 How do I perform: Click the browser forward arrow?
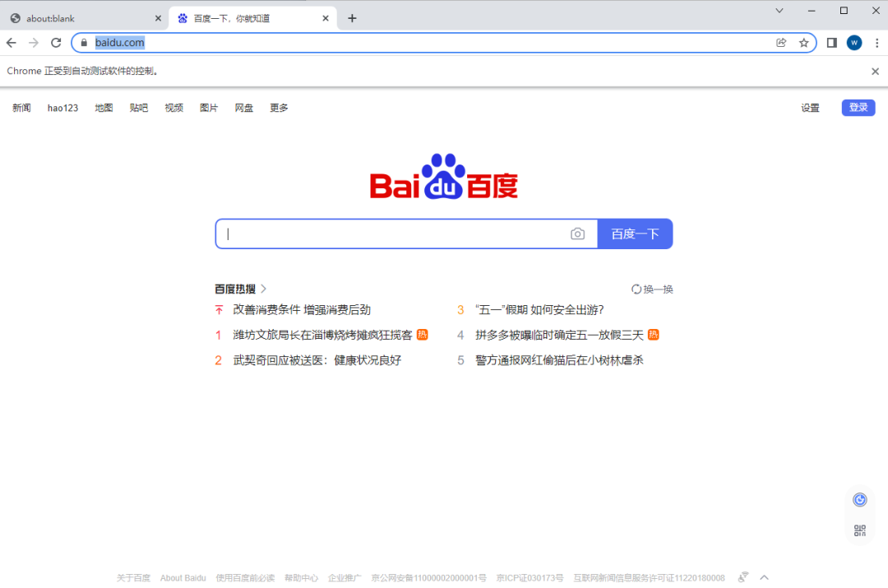click(34, 43)
